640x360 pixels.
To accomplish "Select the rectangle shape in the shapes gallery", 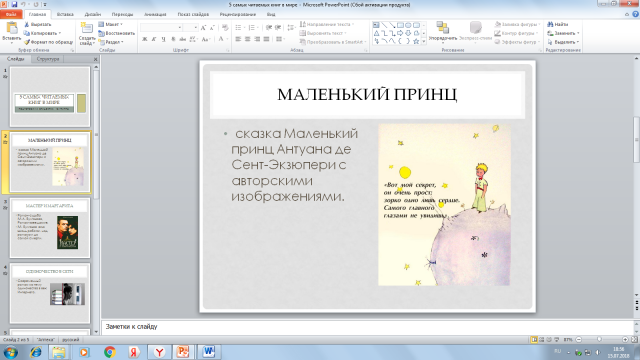I will [400, 25].
